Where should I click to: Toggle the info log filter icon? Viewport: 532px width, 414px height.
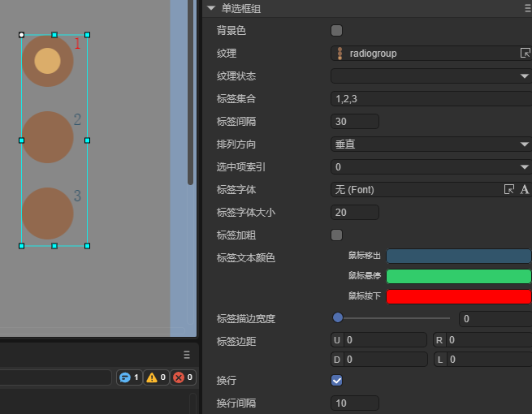pos(129,377)
